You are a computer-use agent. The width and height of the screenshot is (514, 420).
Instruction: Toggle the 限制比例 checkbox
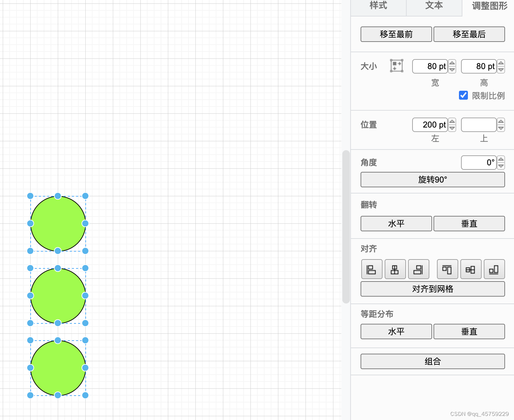click(x=463, y=95)
